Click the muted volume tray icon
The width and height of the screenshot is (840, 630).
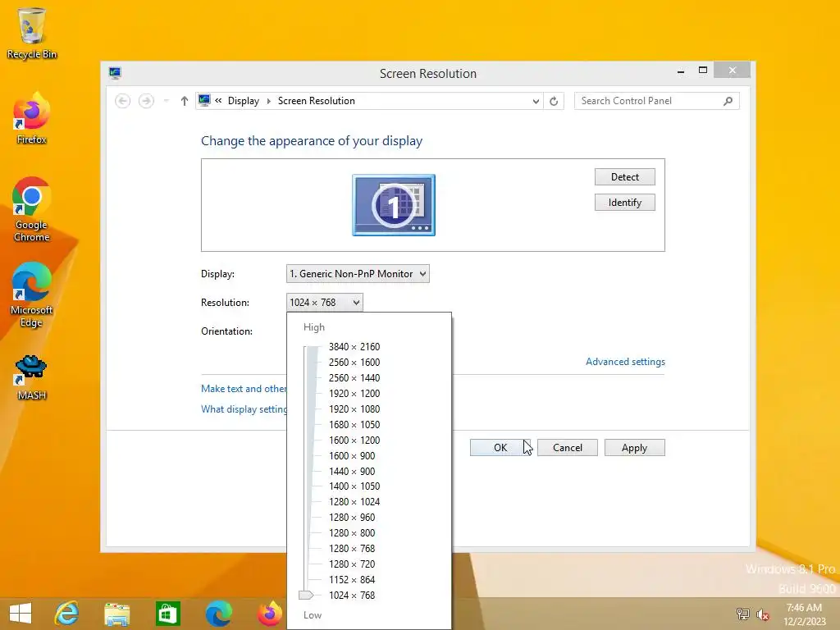tap(762, 614)
